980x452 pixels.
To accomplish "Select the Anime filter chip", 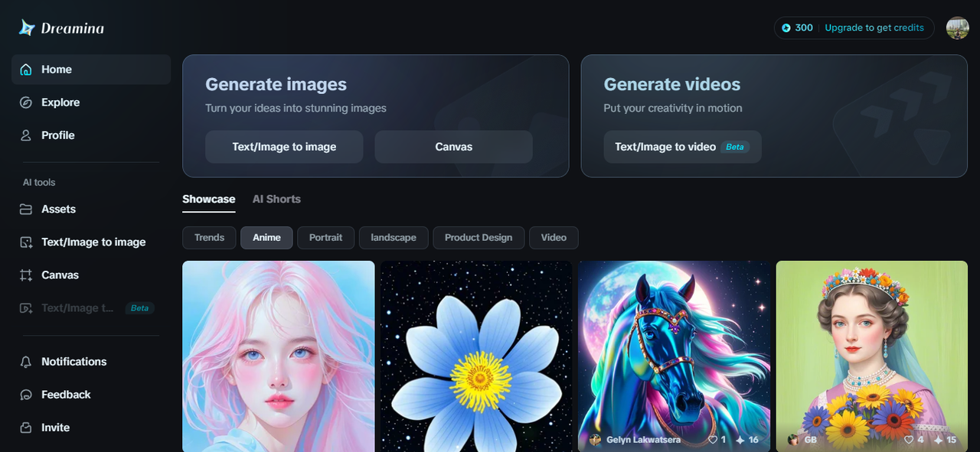I will coord(266,238).
